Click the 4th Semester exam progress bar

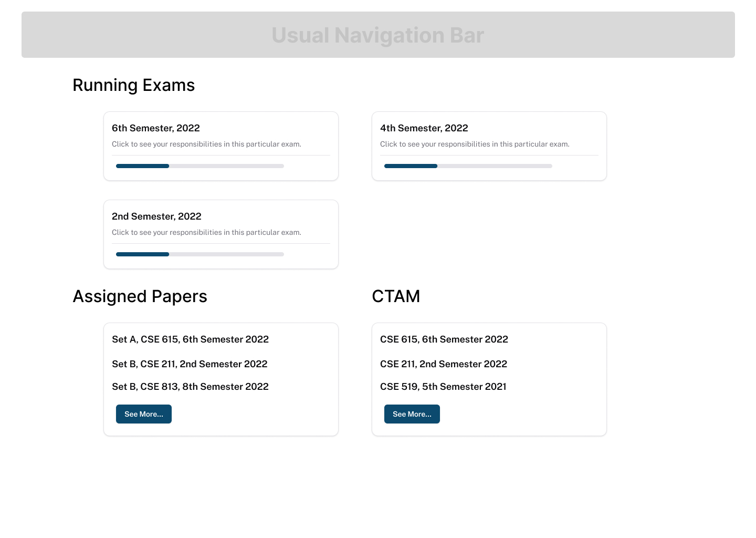click(468, 166)
